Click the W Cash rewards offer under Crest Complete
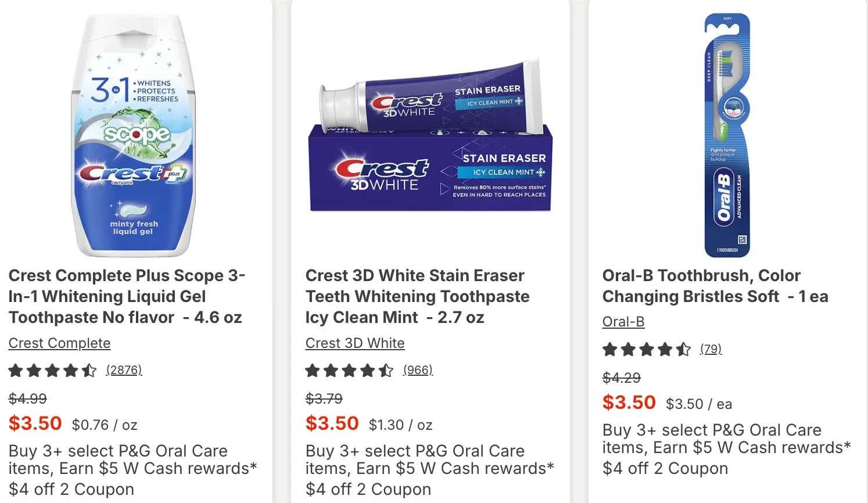Screen dimensions: 868x503 [132, 459]
